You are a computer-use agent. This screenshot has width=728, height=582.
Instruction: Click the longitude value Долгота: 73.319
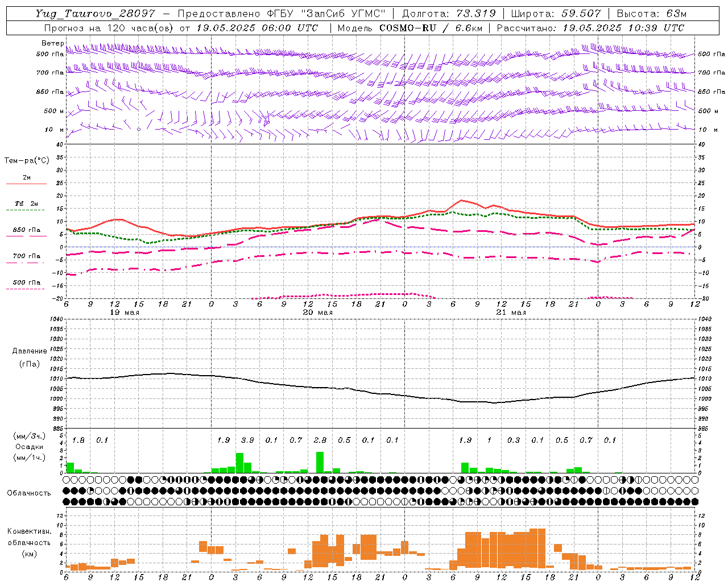coord(449,14)
